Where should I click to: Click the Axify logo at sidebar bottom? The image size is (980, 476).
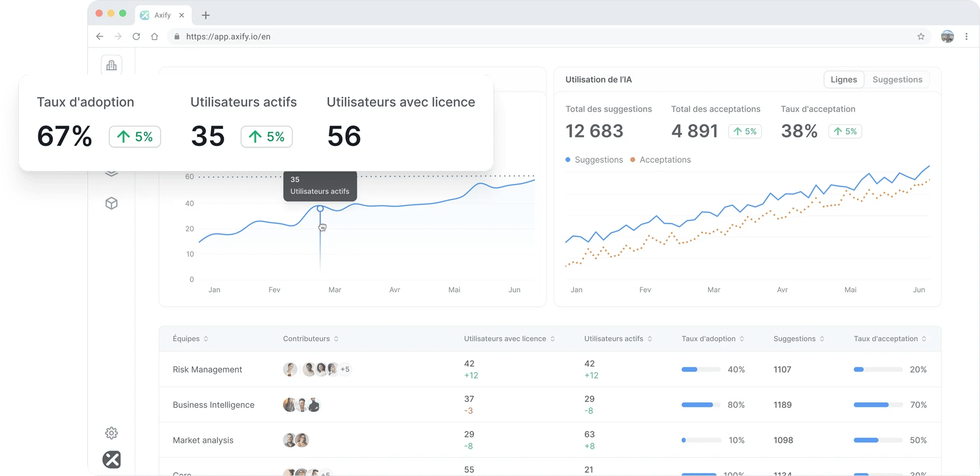(x=112, y=459)
